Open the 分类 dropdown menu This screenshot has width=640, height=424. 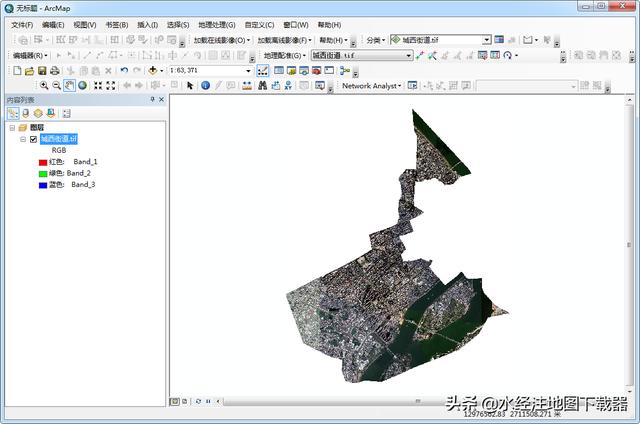(x=376, y=40)
